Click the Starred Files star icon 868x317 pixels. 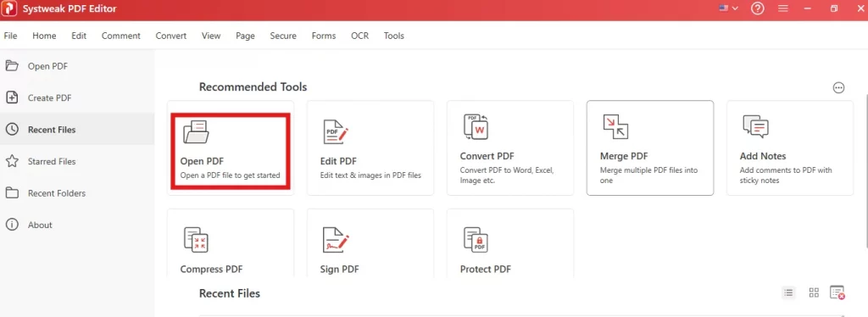click(x=12, y=161)
